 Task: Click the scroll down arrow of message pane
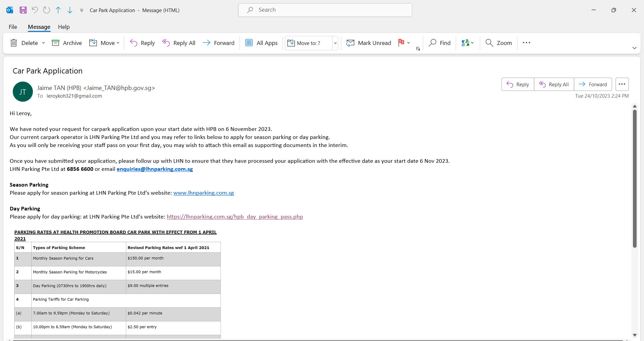635,335
